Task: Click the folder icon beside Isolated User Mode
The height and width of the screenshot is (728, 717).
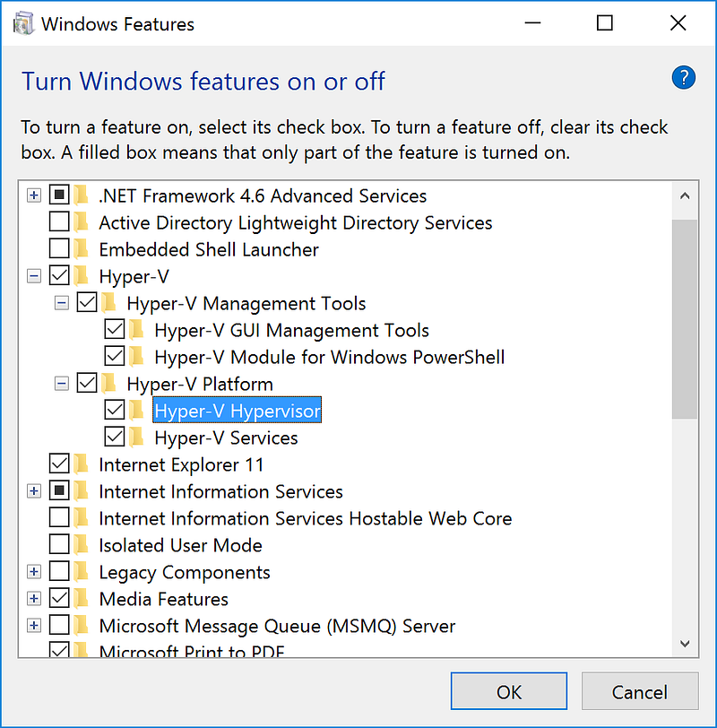Action: 82,545
